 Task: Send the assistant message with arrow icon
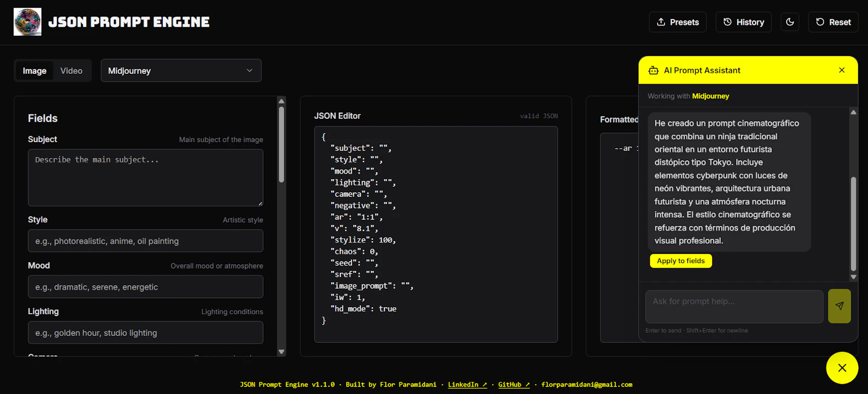(x=839, y=307)
